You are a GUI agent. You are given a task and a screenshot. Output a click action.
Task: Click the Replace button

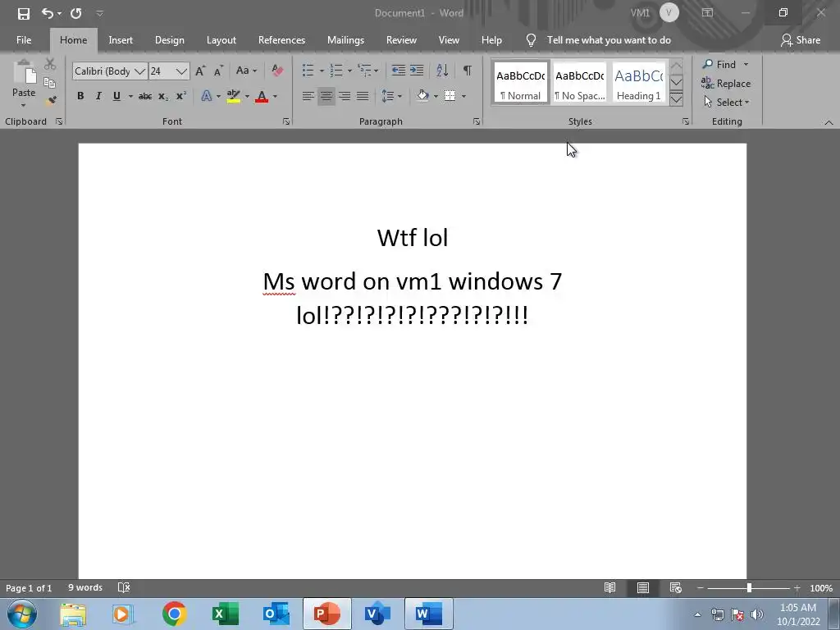click(726, 84)
